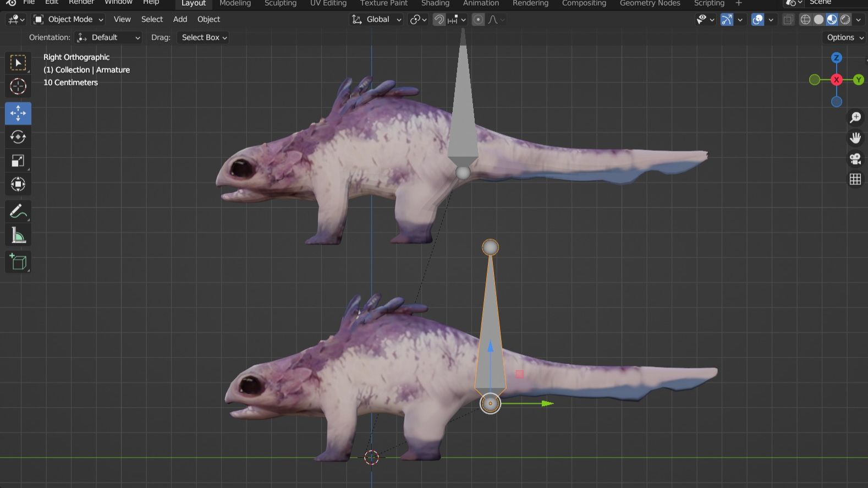Toggle camera view with the camera icon

pos(855,159)
